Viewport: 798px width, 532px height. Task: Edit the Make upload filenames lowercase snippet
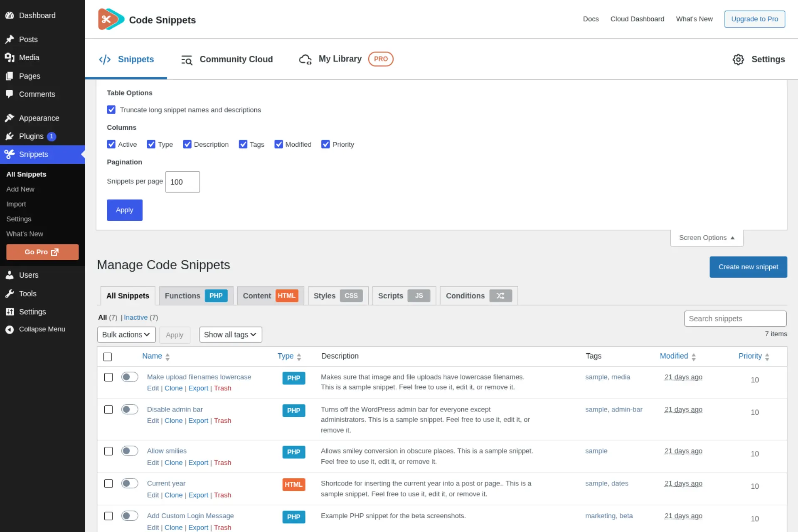coord(153,388)
